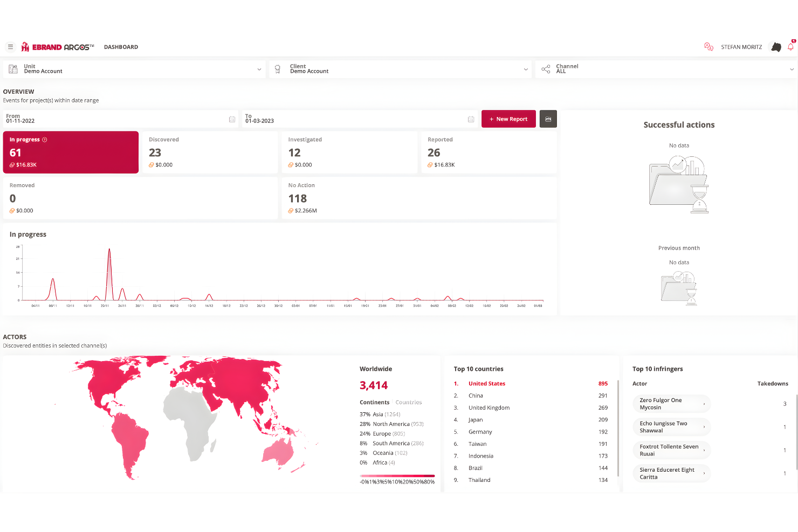
Task: Select the No Action status card
Action: tap(418, 198)
